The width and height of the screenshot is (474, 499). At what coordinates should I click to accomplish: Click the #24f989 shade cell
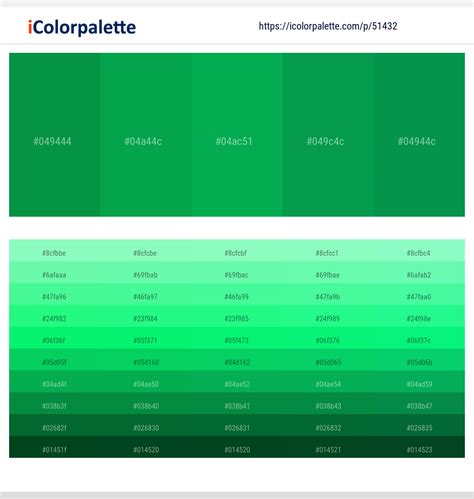click(x=328, y=316)
